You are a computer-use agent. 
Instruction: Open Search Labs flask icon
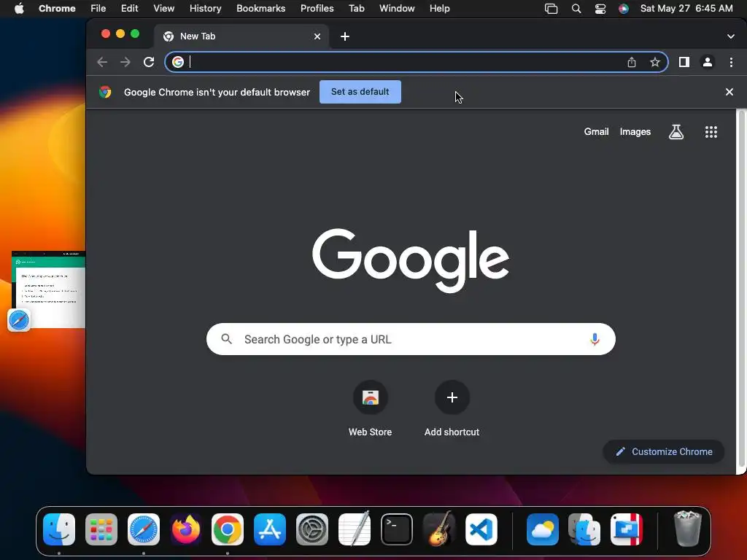676,132
